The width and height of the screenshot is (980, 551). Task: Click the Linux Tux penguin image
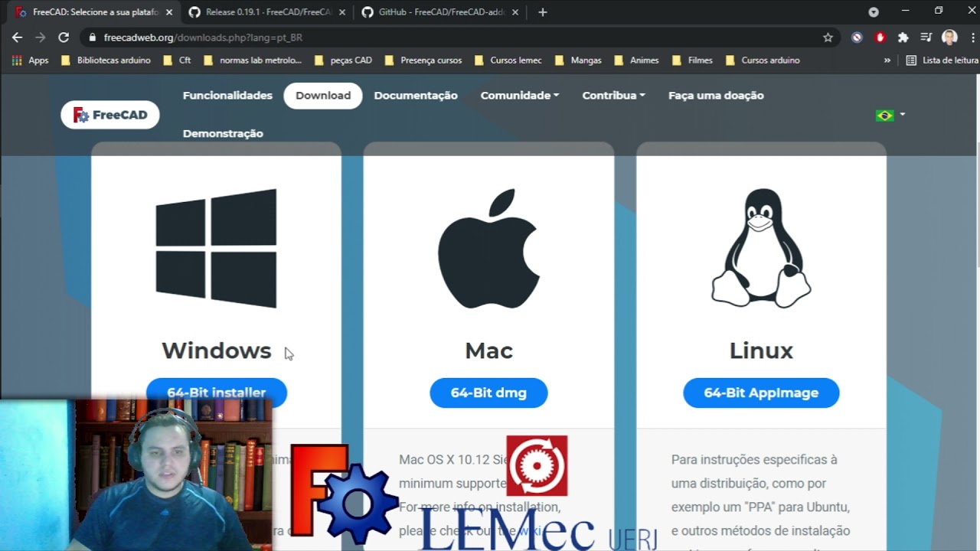761,249
